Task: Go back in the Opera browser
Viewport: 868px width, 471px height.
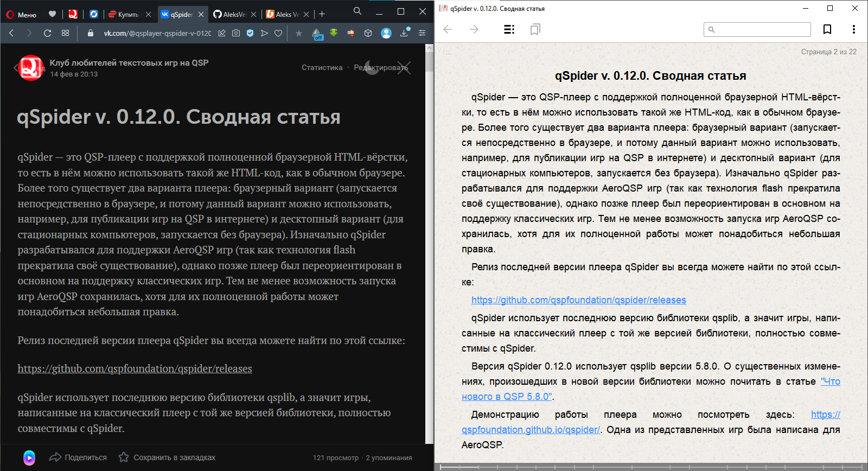Action: 11,33
